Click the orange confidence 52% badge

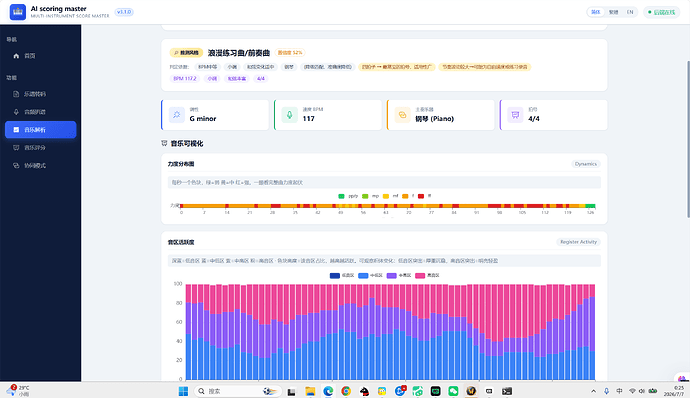(290, 53)
